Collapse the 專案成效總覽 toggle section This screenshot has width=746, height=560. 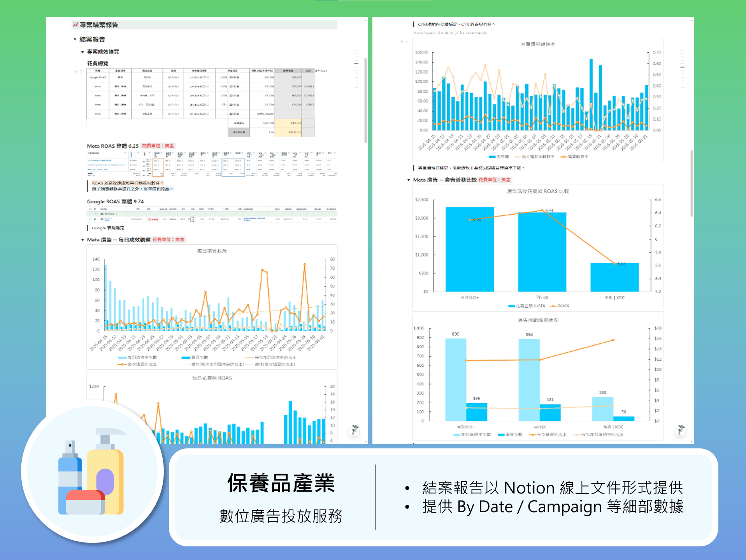[x=82, y=52]
